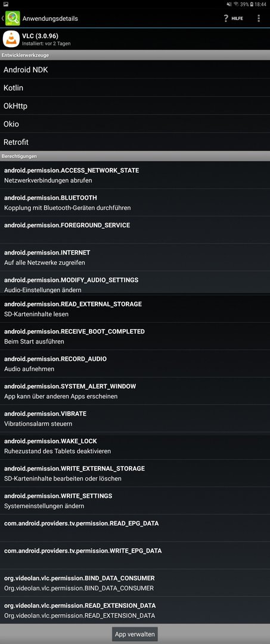Select the Okio list entry
The width and height of the screenshot is (270, 644).
tap(135, 124)
